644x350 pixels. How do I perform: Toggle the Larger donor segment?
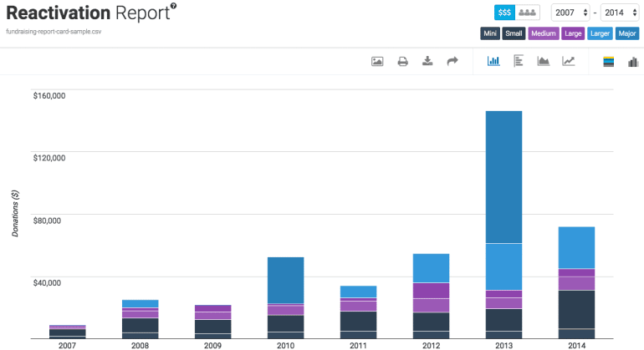click(600, 33)
